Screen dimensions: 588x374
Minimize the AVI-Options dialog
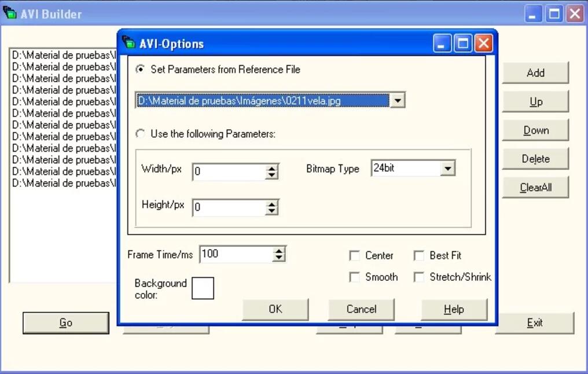443,43
